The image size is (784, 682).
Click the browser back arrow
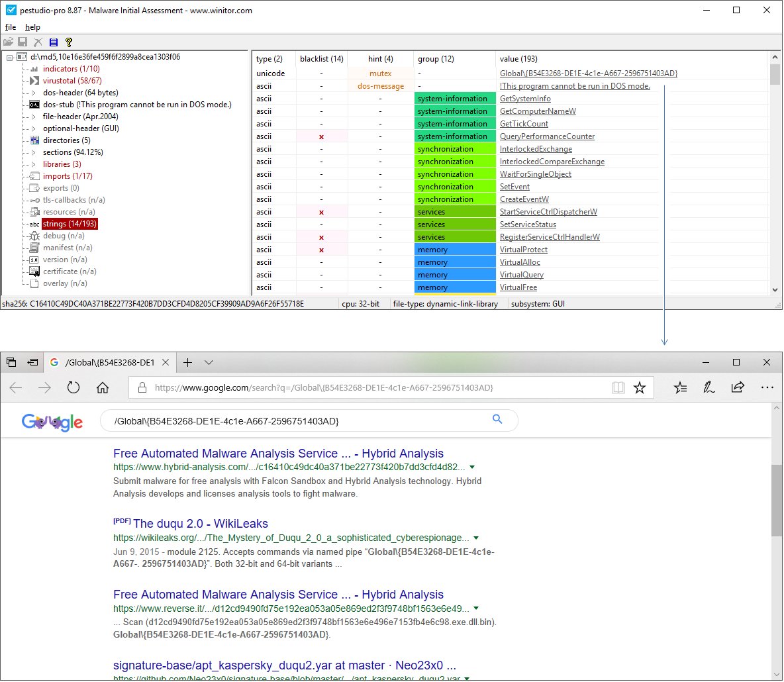(15, 388)
